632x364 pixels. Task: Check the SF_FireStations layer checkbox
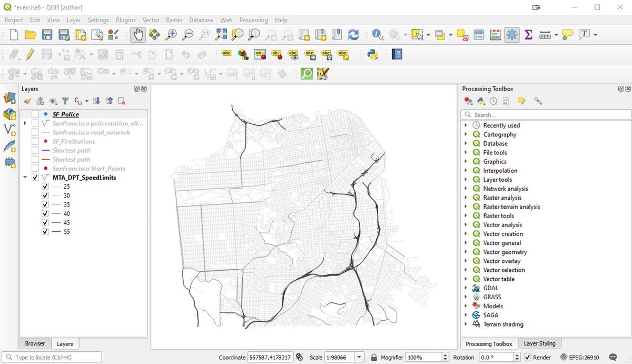point(35,141)
